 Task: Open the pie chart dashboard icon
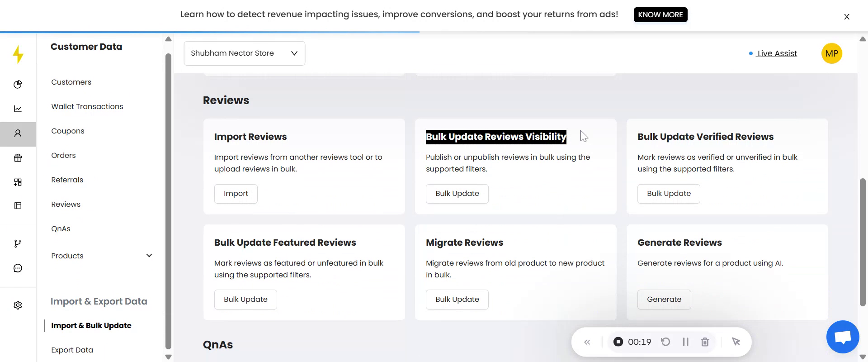pos(18,85)
